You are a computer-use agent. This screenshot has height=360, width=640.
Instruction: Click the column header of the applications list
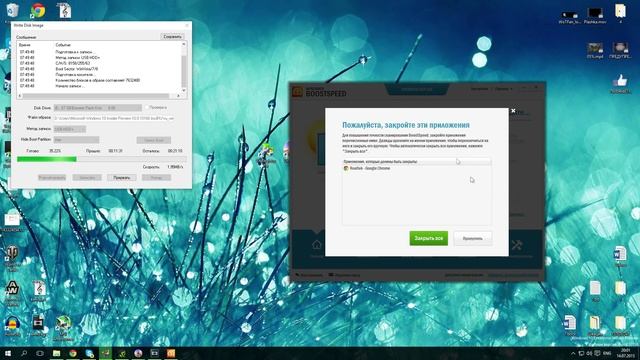[416, 162]
